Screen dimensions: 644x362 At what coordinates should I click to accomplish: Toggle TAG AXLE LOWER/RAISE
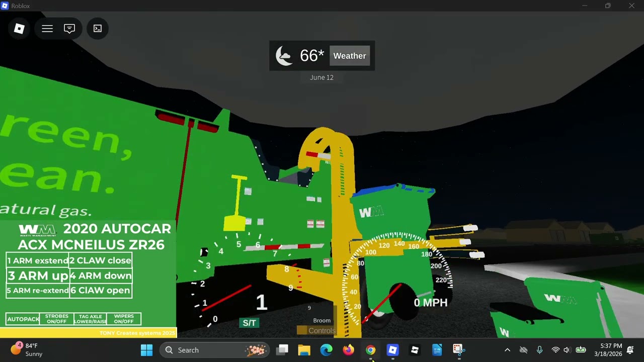point(90,319)
